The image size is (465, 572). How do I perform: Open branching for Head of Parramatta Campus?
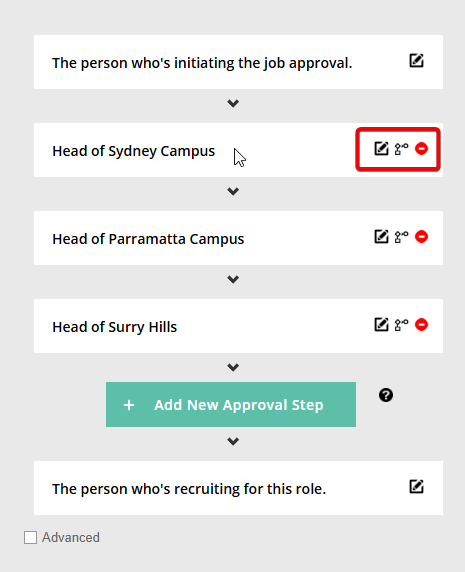tap(401, 237)
